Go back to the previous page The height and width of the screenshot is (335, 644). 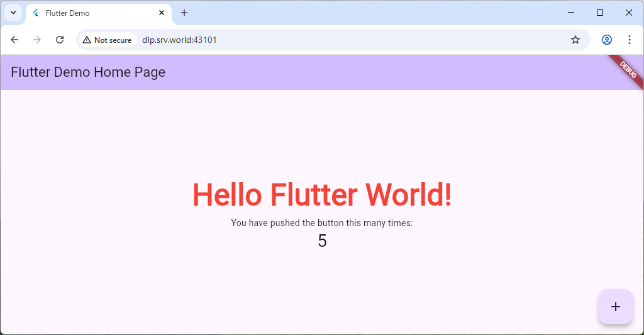[14, 40]
